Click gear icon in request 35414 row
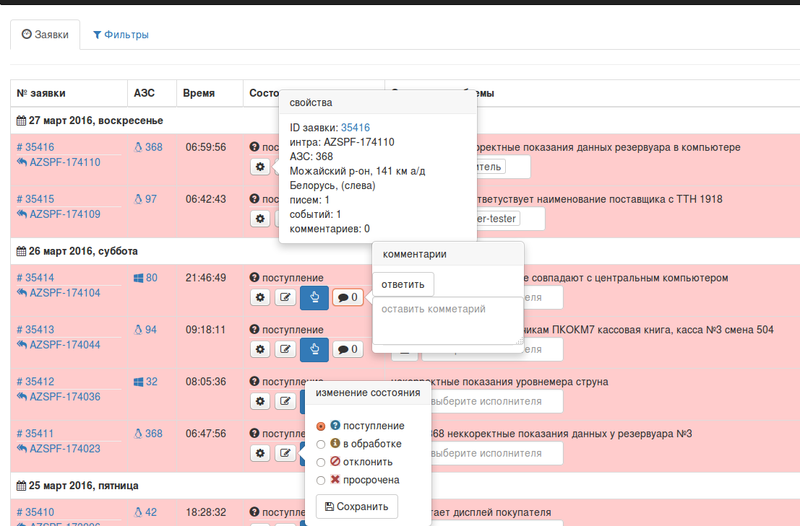Screen dimensions: 800x526 point(259,297)
